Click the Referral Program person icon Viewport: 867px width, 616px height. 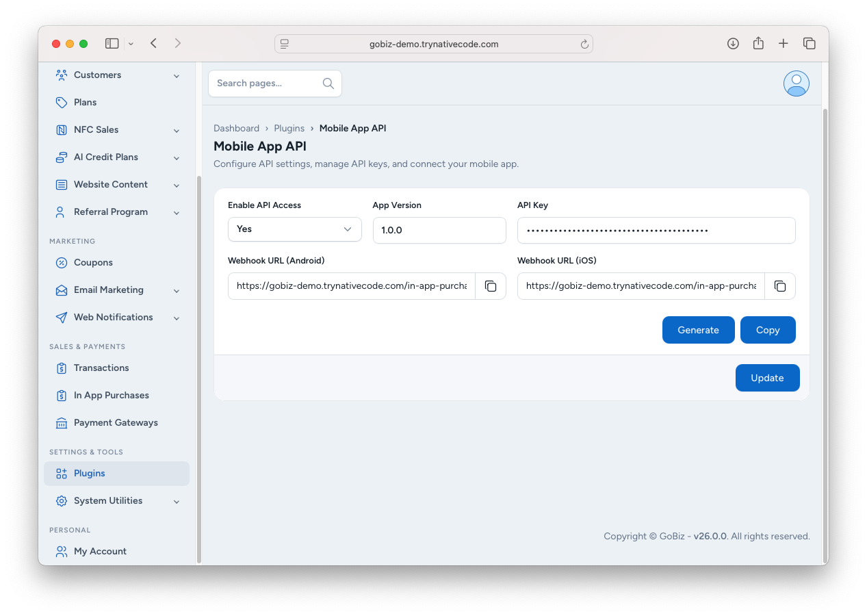62,212
